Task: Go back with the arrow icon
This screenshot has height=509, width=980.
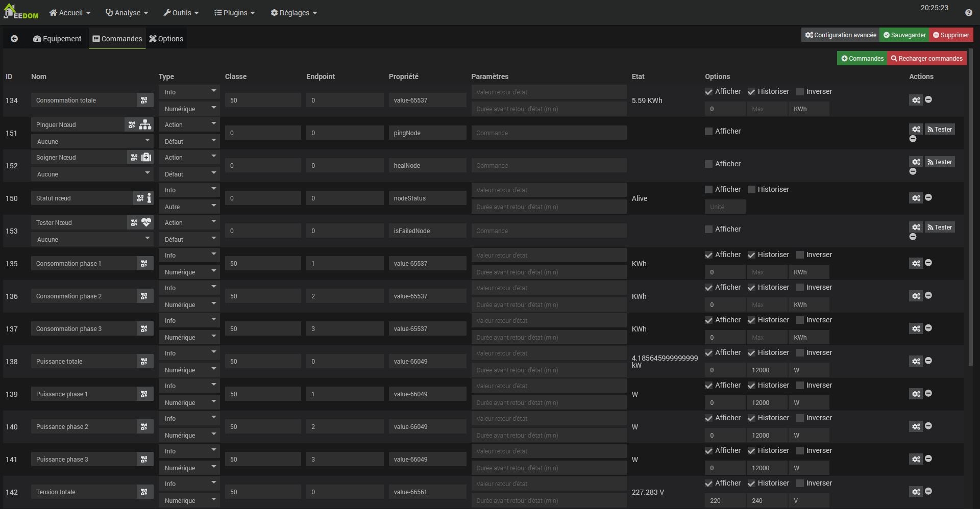Action: coord(14,39)
